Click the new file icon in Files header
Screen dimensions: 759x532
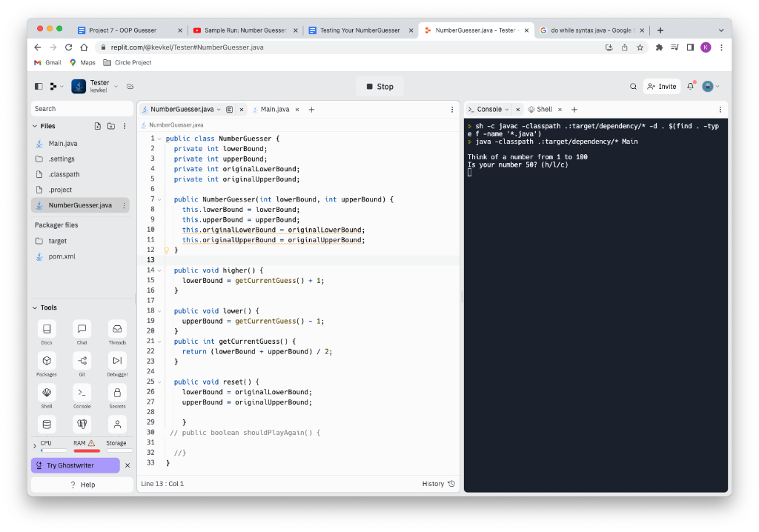point(98,126)
